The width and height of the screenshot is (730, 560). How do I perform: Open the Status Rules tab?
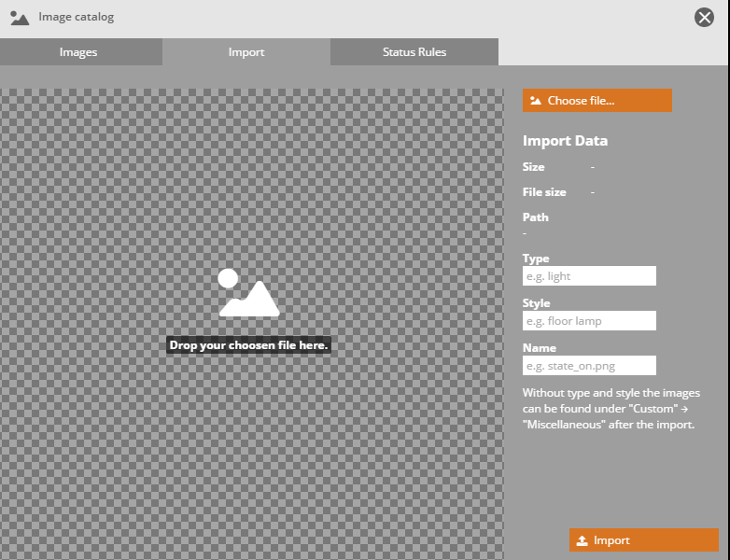[x=414, y=52]
